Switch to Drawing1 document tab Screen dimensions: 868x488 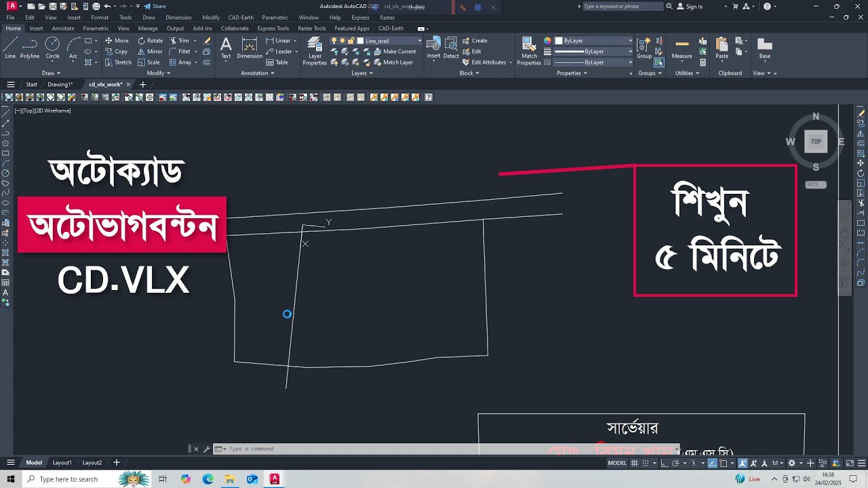[60, 85]
